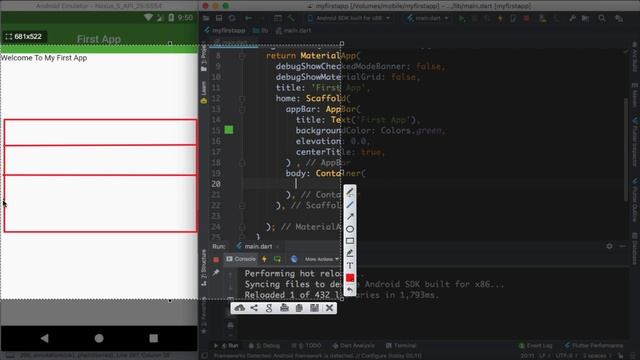Collapse the fold marker at line 18
The height and width of the screenshot is (360, 640).
tap(242, 162)
